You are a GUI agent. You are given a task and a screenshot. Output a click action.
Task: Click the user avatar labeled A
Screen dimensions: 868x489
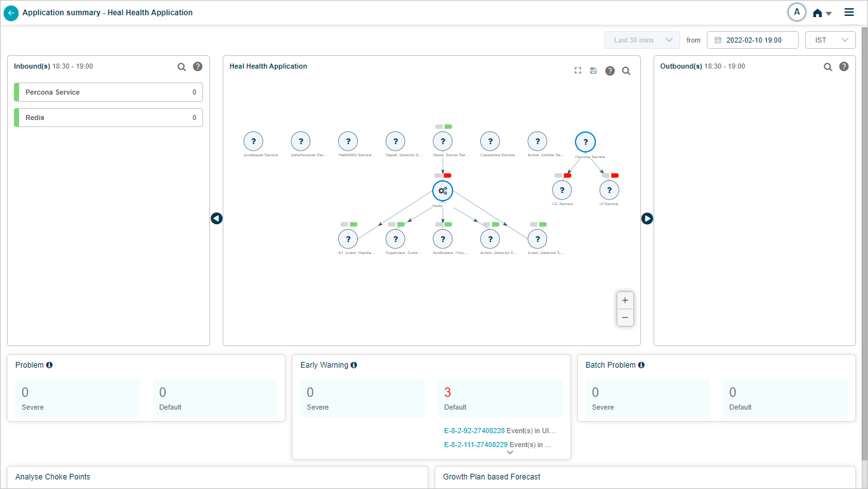[x=796, y=12]
